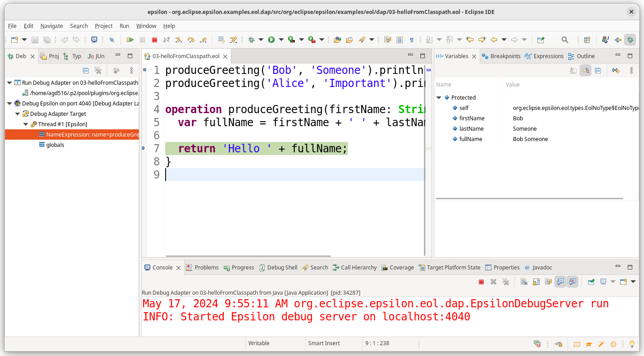Click the Back navigation arrow
Viewport: 644px width, 356px height.
click(494, 40)
